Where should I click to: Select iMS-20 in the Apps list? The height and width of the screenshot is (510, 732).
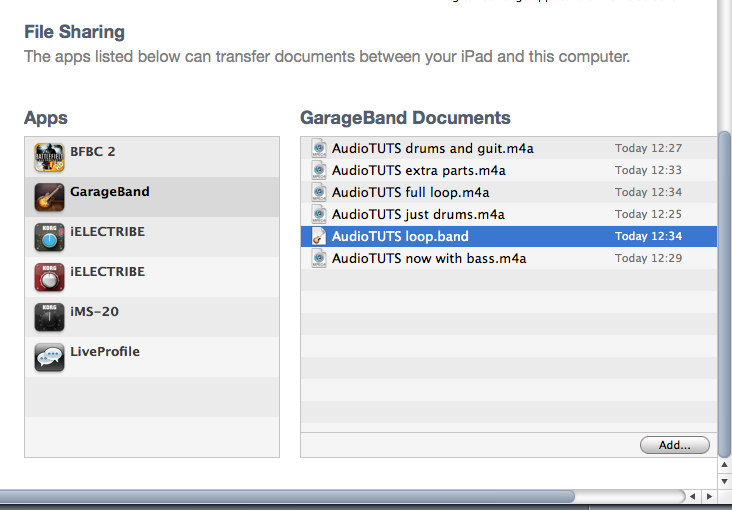[152, 317]
